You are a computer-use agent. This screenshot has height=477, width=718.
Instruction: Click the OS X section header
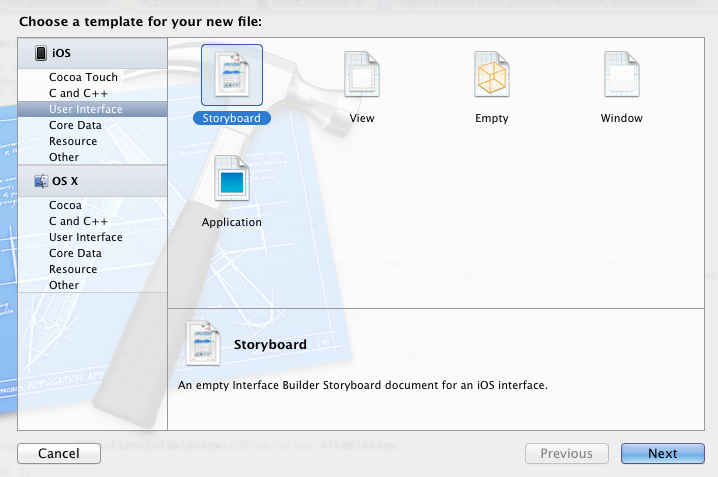pyautogui.click(x=92, y=181)
